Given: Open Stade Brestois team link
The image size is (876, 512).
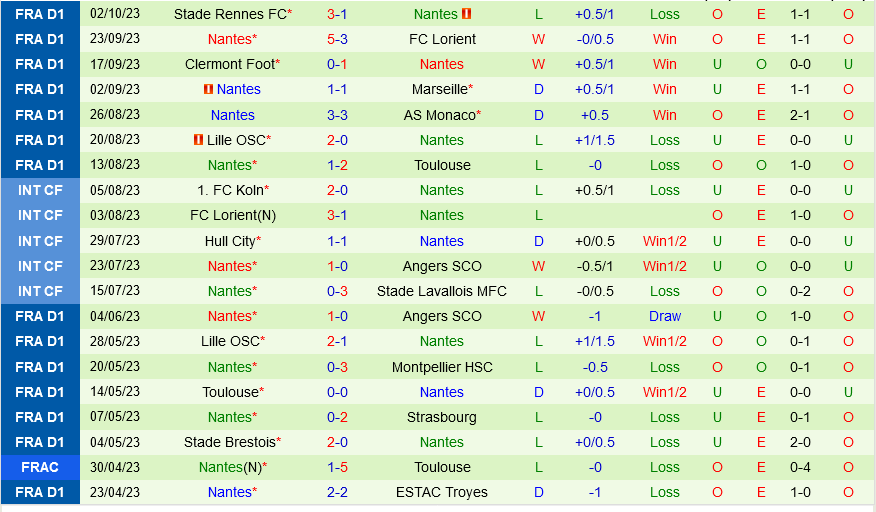Looking at the screenshot, I should pyautogui.click(x=229, y=442).
